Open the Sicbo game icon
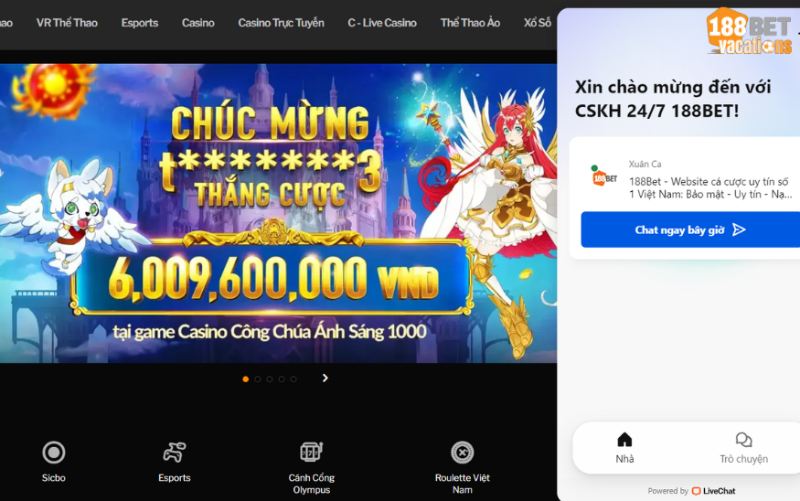The image size is (800, 501). point(54,453)
